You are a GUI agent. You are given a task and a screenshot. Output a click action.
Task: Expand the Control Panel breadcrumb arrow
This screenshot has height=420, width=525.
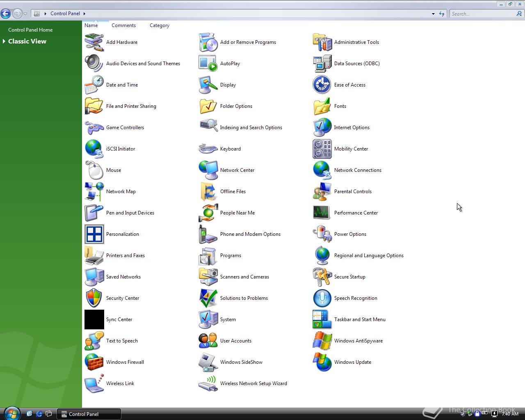point(84,14)
